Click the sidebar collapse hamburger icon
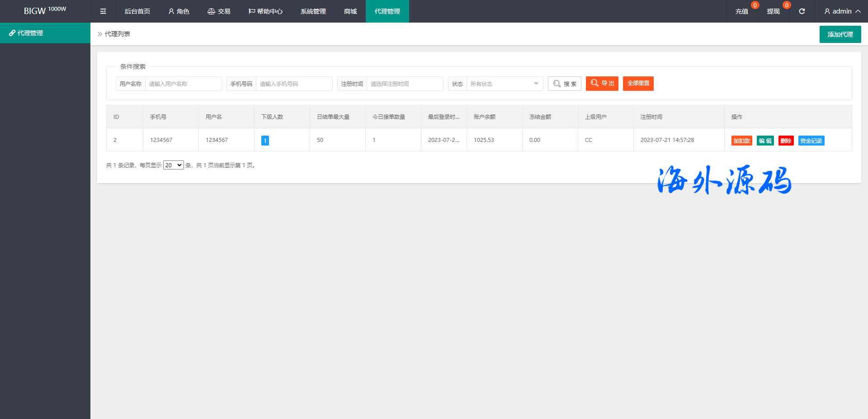 click(103, 11)
